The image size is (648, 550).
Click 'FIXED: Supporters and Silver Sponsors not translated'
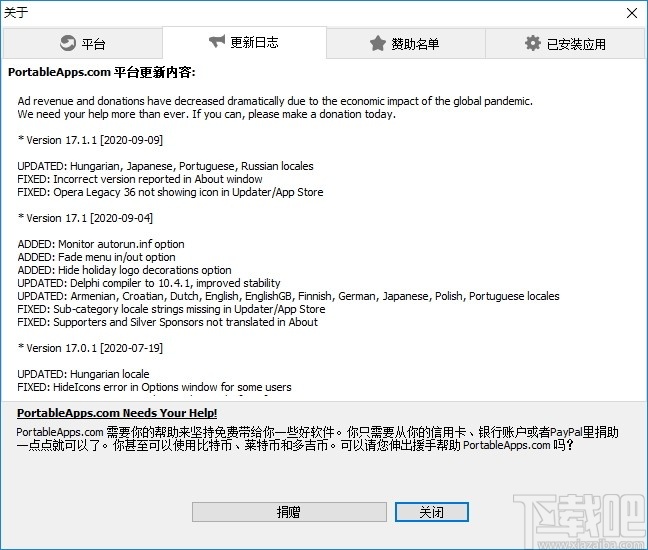click(167, 322)
